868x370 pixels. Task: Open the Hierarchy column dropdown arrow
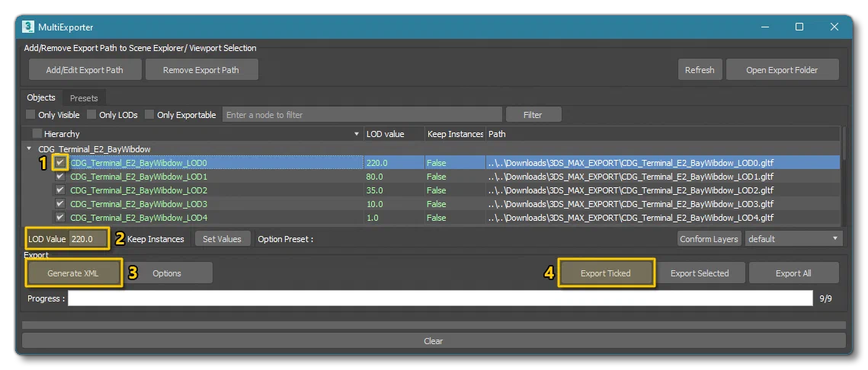tap(357, 135)
